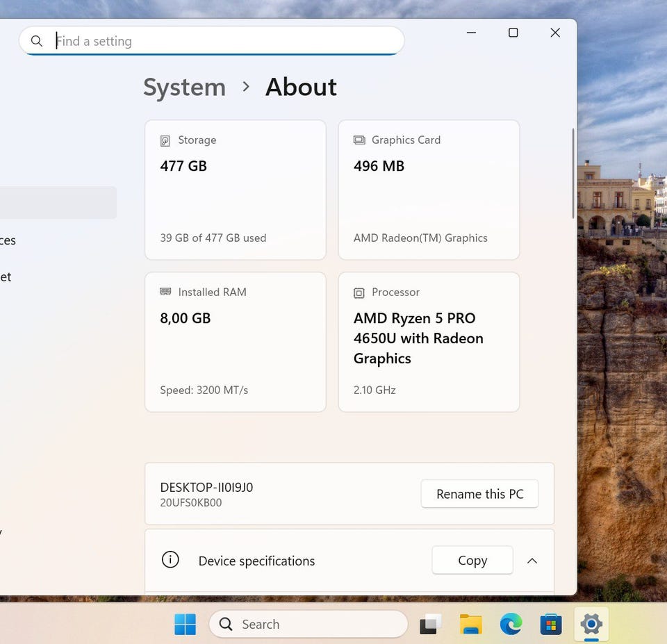Focus the Find a setting field

[x=211, y=41]
